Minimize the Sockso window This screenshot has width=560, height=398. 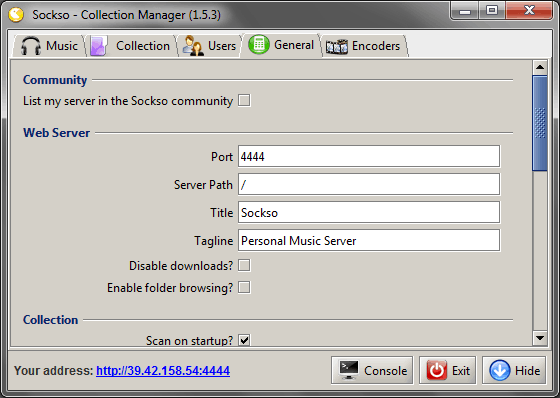(x=465, y=11)
